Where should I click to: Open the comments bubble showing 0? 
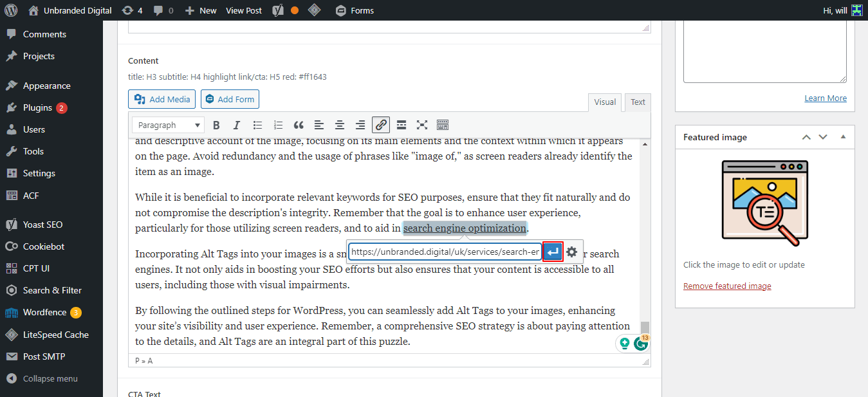click(162, 10)
